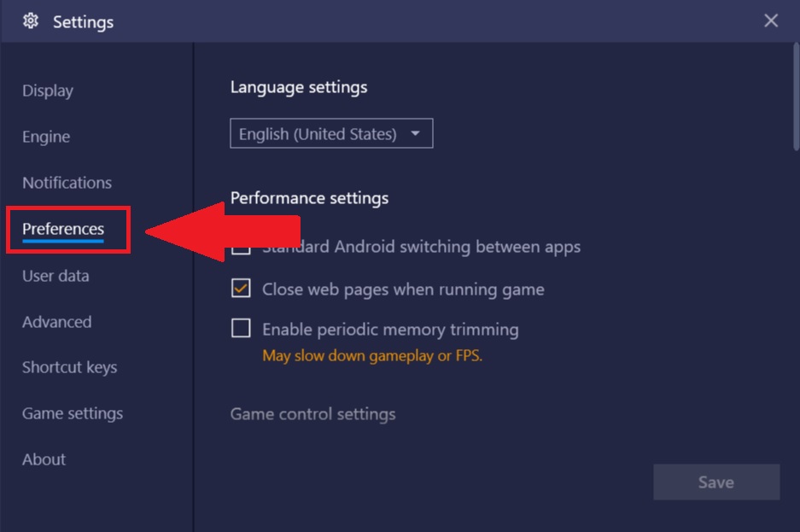Enable periodic memory trimming checkbox
This screenshot has width=800, height=532.
pyautogui.click(x=241, y=329)
